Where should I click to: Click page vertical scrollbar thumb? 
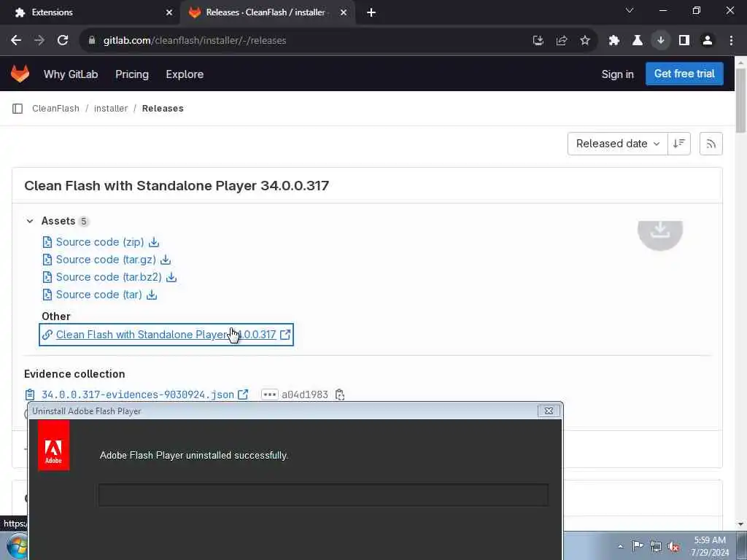tap(740, 101)
